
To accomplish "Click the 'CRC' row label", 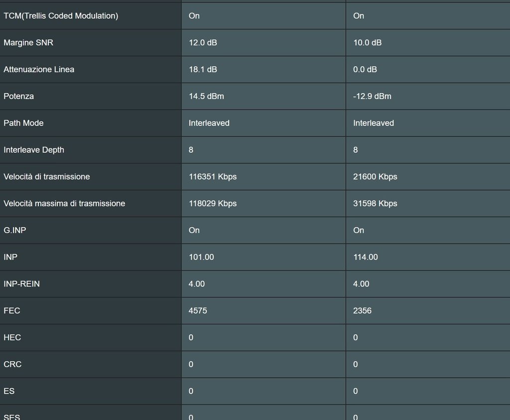I will coord(12,364).
